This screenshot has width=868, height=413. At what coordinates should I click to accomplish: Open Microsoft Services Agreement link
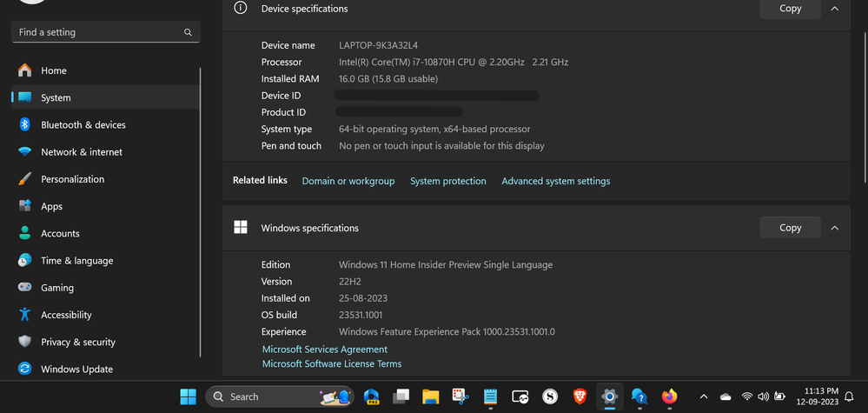click(x=325, y=350)
